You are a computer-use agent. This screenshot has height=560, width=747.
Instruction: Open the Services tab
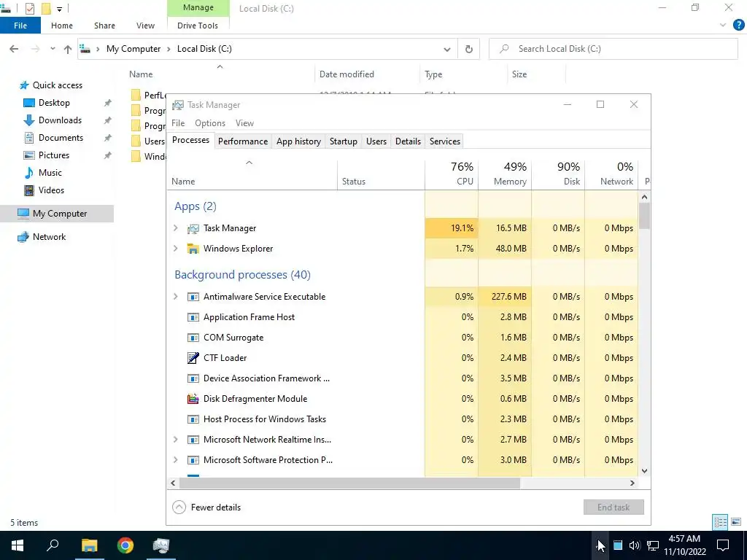pyautogui.click(x=445, y=141)
